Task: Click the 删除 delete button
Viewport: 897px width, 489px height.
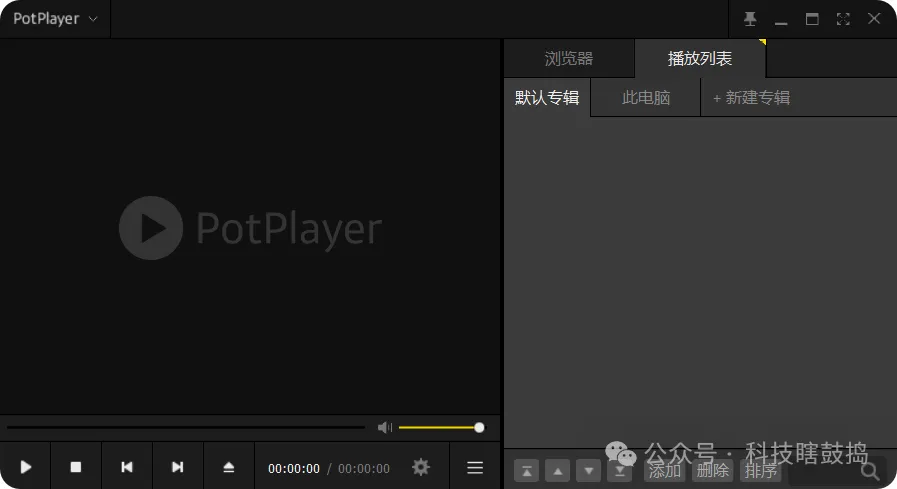Action: [x=712, y=471]
